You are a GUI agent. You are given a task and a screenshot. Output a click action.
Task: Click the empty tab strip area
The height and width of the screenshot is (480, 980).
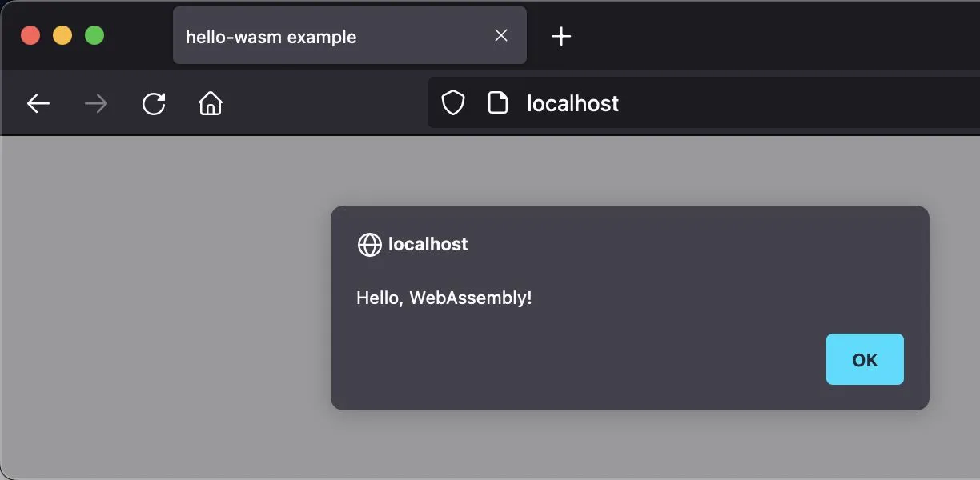(761, 36)
